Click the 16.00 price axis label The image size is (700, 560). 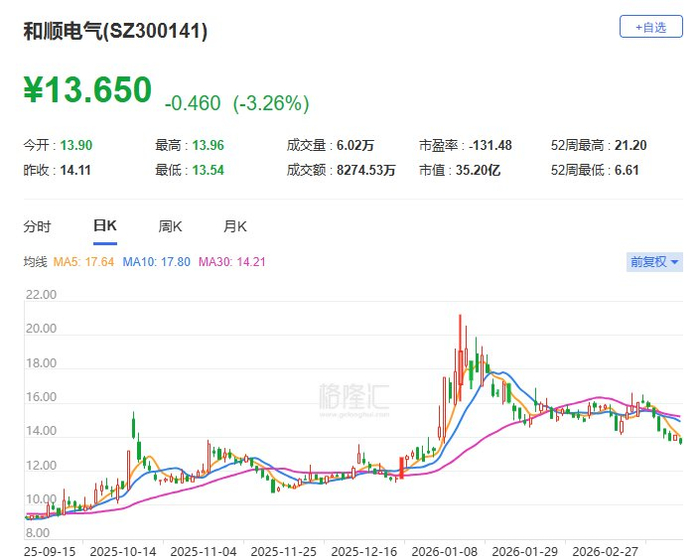(x=41, y=397)
